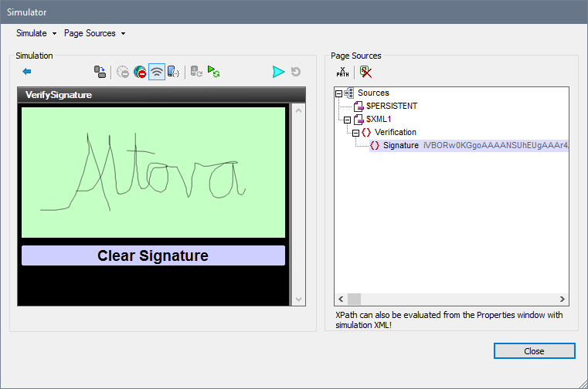
Task: Click the red-crossed page sources icon
Action: pyautogui.click(x=365, y=72)
